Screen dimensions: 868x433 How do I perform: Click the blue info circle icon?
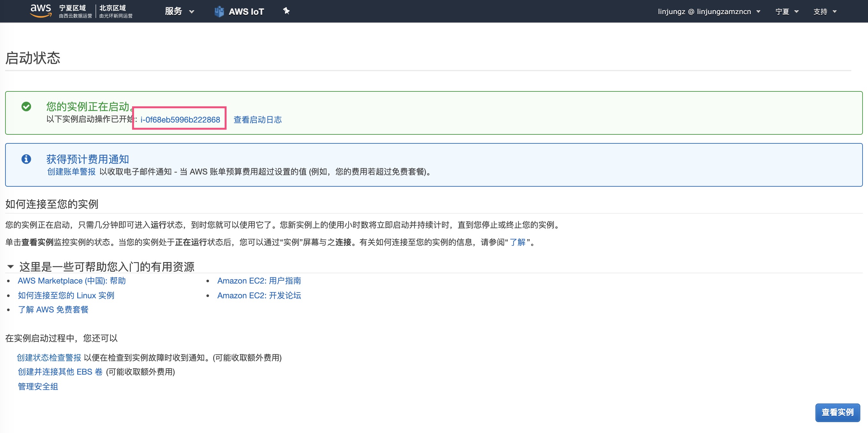click(26, 159)
